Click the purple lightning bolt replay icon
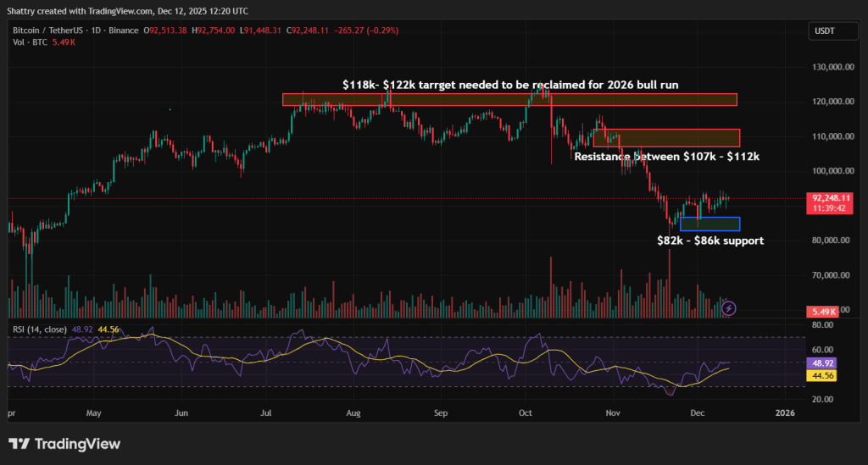This screenshot has height=465, width=868. click(x=728, y=308)
